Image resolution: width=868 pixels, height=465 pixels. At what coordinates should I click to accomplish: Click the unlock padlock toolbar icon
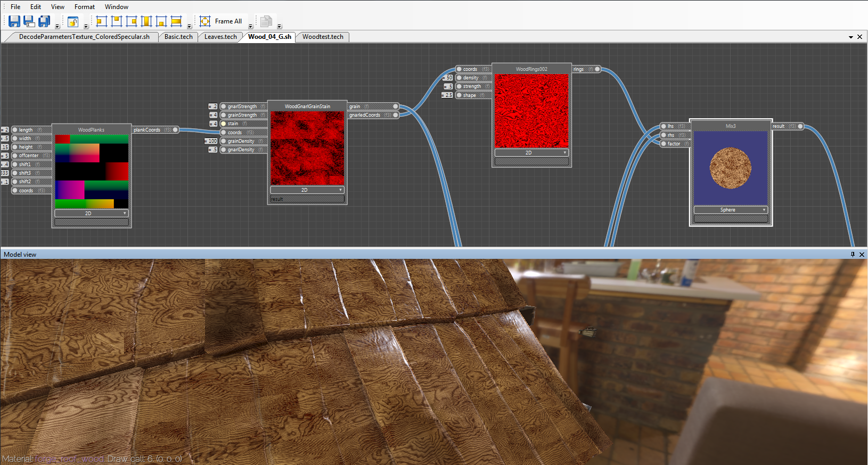coord(73,21)
